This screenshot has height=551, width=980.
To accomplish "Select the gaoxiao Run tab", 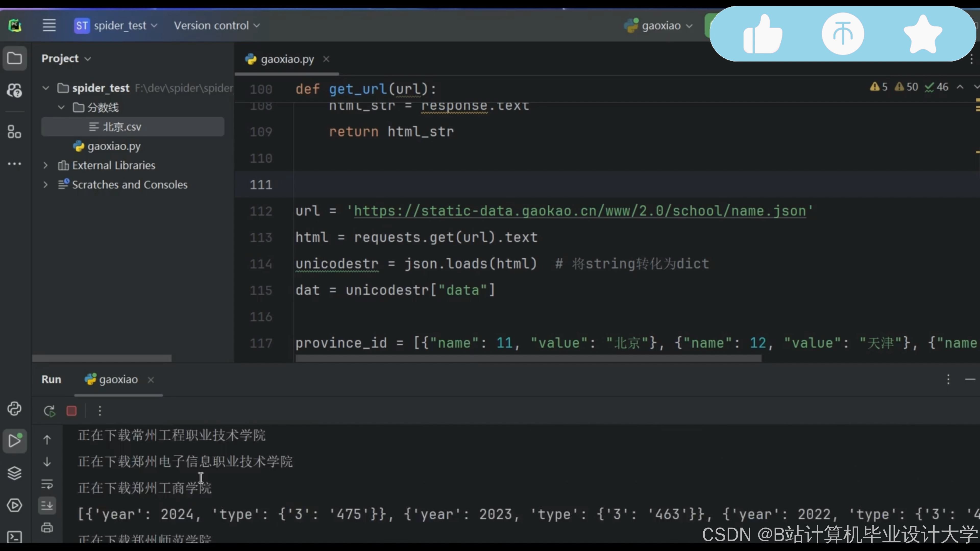I will (118, 380).
